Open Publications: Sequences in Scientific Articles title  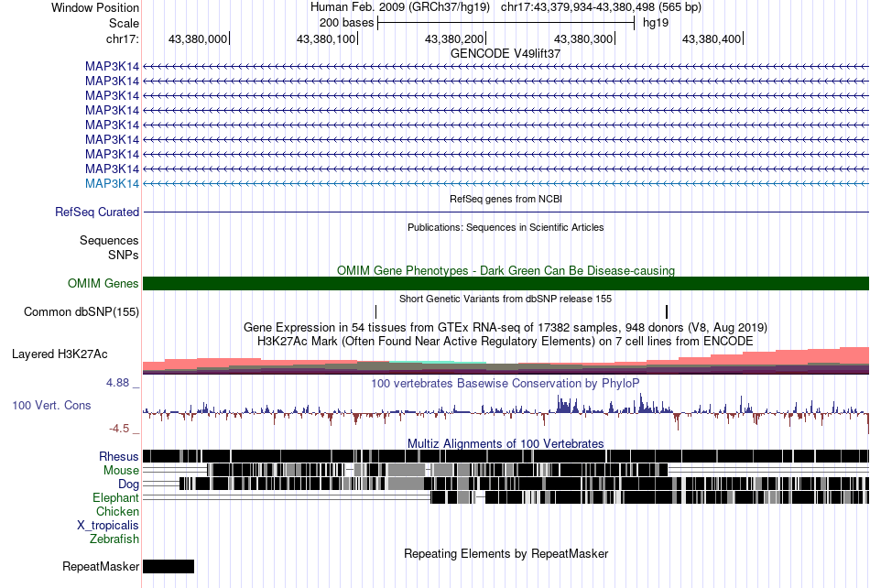point(506,227)
